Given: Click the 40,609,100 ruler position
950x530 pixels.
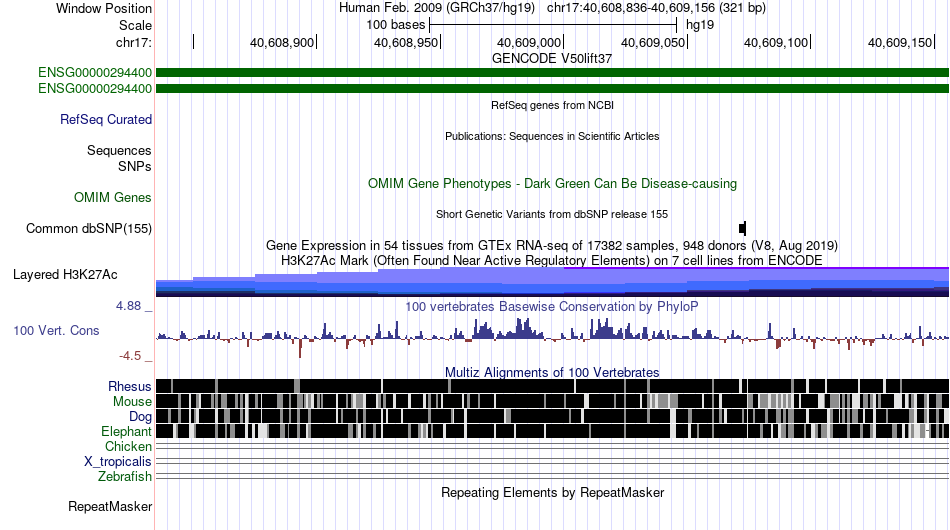Looking at the screenshot, I should [x=776, y=43].
